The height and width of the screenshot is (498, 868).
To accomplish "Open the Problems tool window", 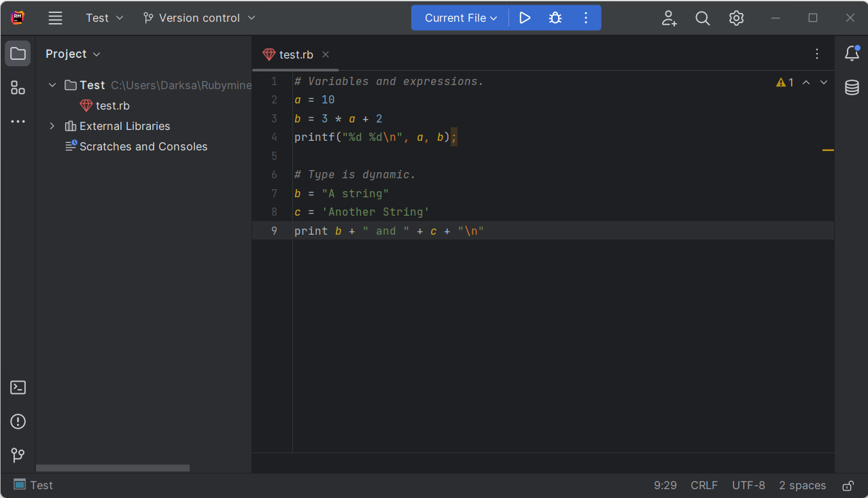I will (x=18, y=422).
